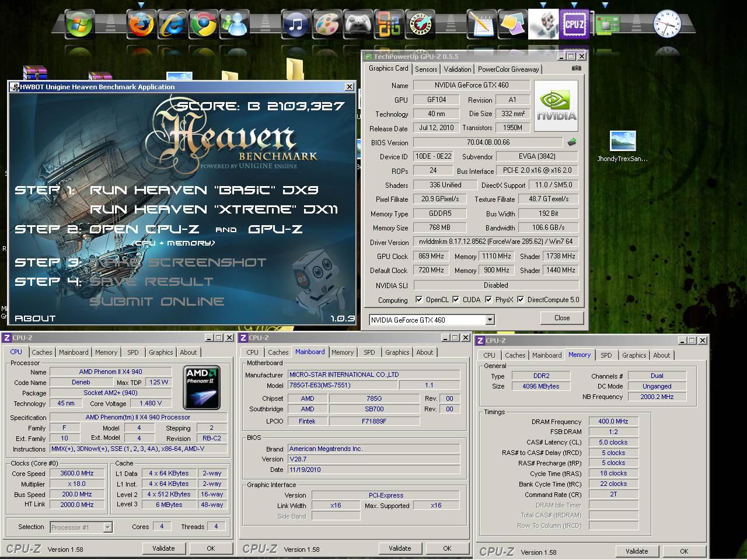747x560 pixels.
Task: Take GPU-Z screenshot with camera icon
Action: coord(577,68)
